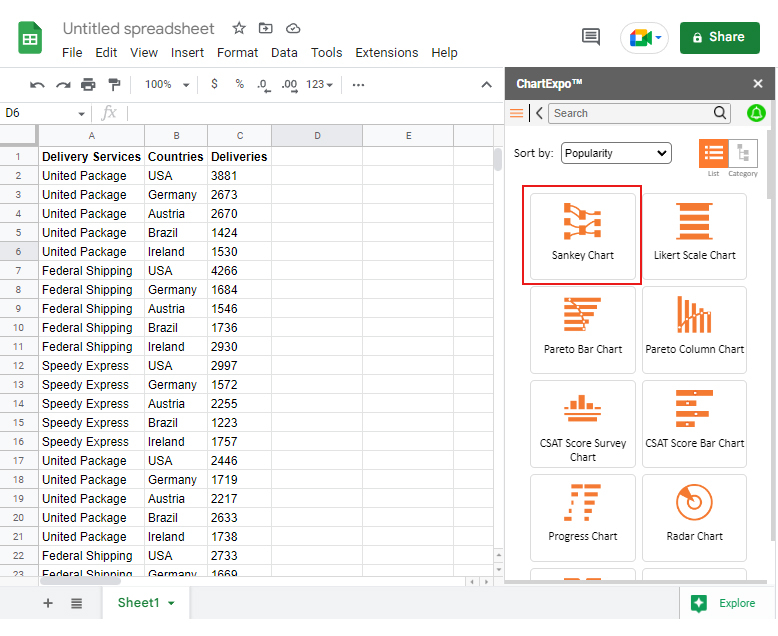The height and width of the screenshot is (636, 778).
Task: Select the Progress Chart
Action: [x=583, y=517]
